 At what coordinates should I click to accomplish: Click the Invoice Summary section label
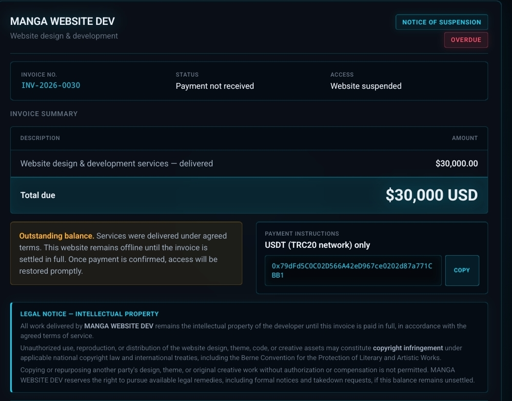44,114
